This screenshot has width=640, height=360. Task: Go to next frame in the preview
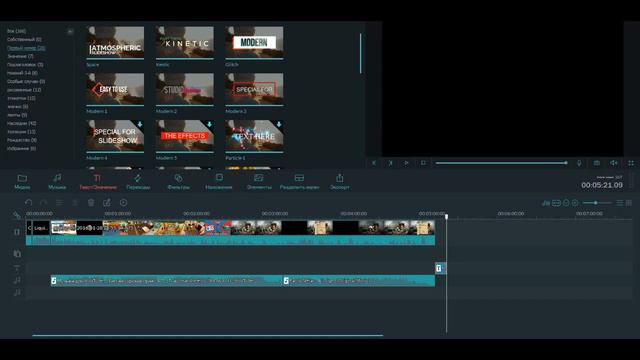390,163
